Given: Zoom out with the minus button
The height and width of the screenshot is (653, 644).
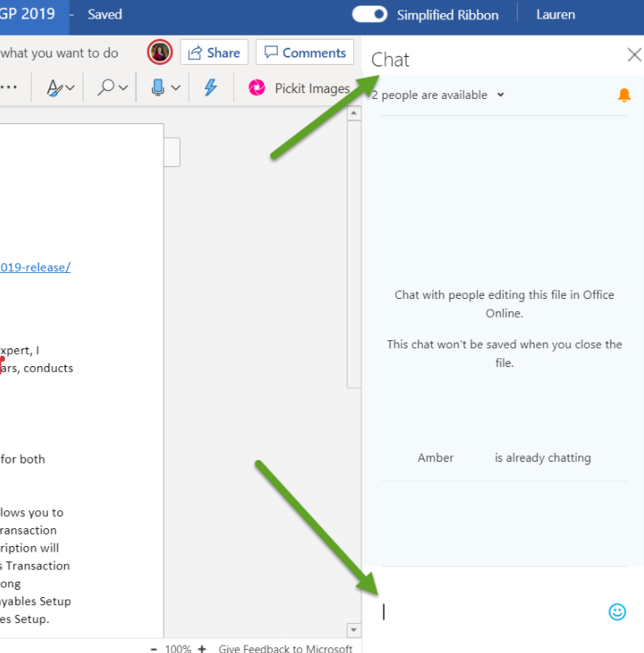Looking at the screenshot, I should (x=154, y=648).
